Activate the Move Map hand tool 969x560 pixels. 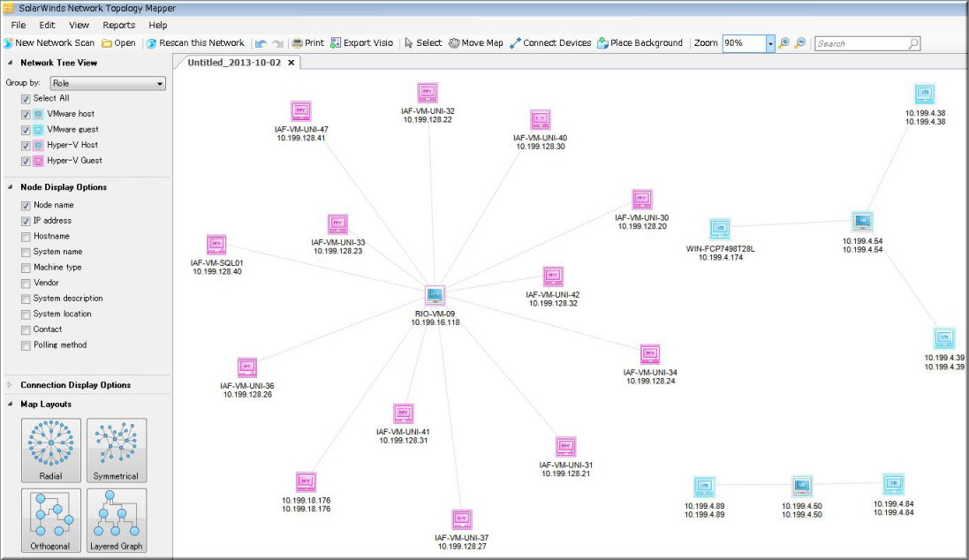coord(475,43)
